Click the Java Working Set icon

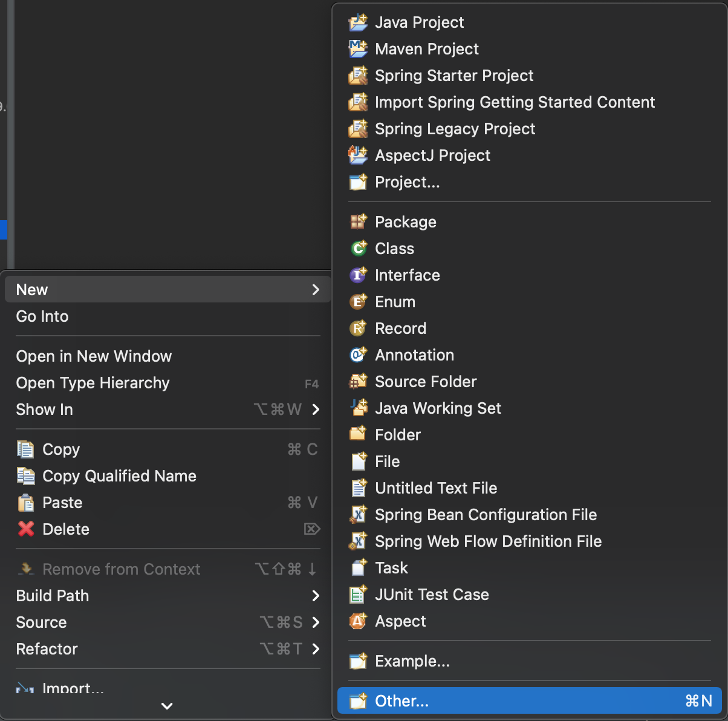(358, 408)
